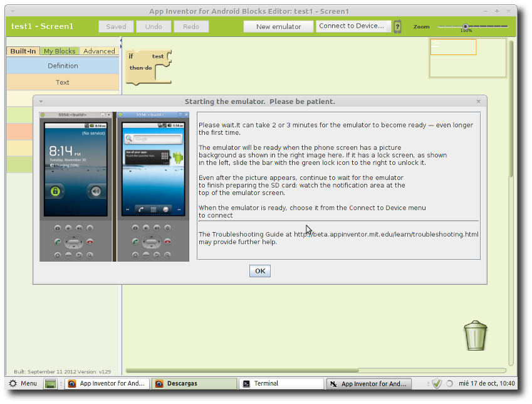This screenshot has height=404, width=532.
Task: Click the Zoom slider handle
Action: [466, 26]
